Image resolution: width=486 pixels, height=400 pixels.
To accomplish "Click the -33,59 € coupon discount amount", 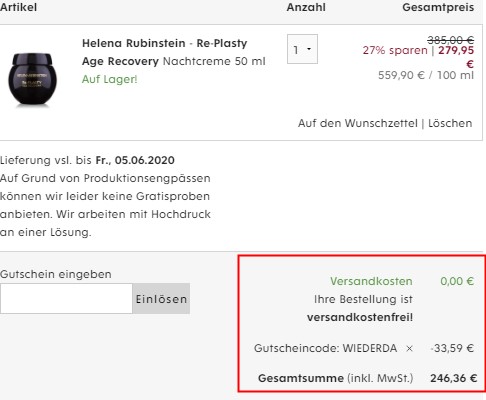I will tap(452, 349).
